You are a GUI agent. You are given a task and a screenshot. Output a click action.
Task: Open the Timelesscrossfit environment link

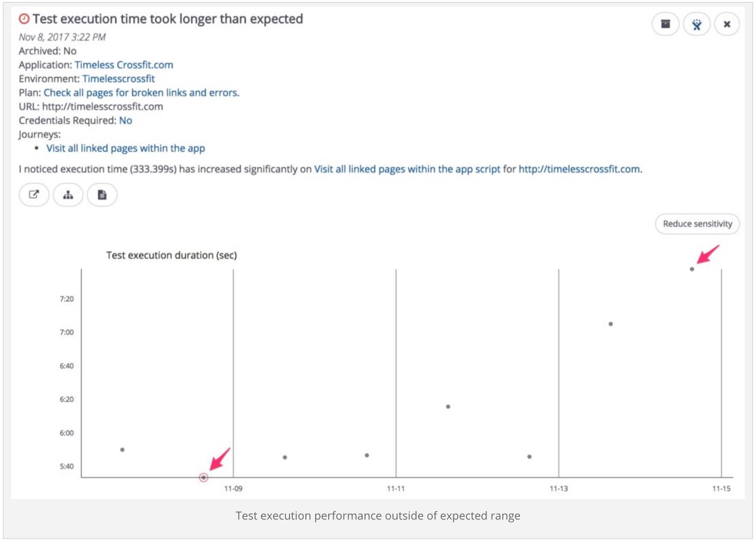click(x=118, y=79)
